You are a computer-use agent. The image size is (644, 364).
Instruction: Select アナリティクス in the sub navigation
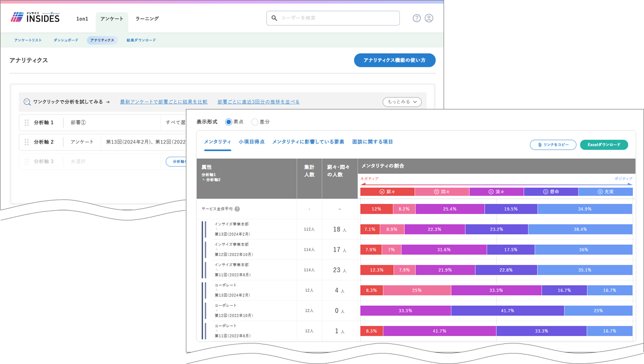click(102, 40)
